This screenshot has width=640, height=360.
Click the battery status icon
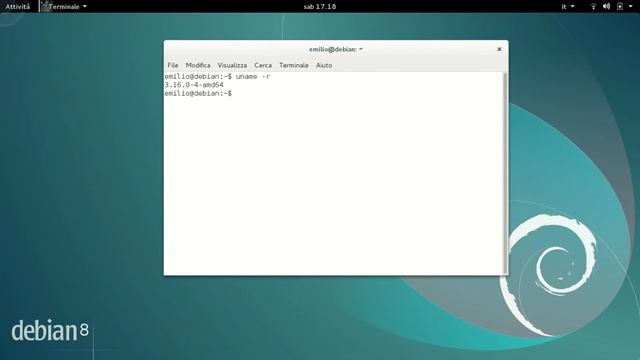(620, 7)
